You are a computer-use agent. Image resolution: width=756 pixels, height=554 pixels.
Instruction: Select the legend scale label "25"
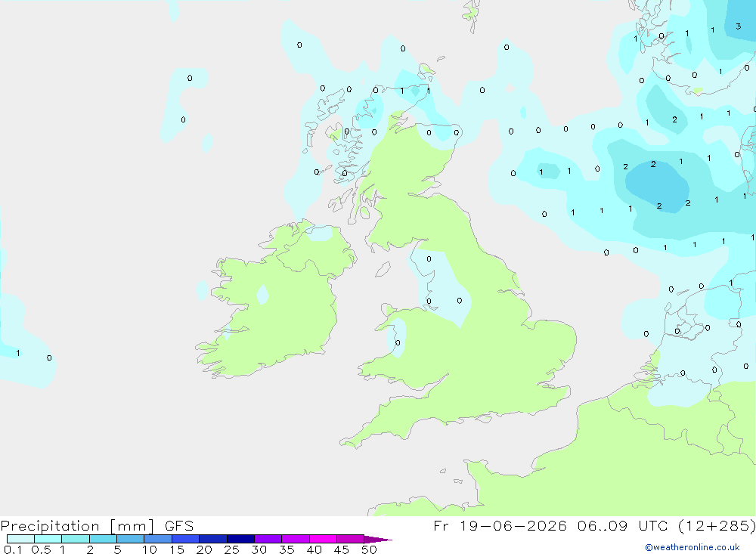232,549
